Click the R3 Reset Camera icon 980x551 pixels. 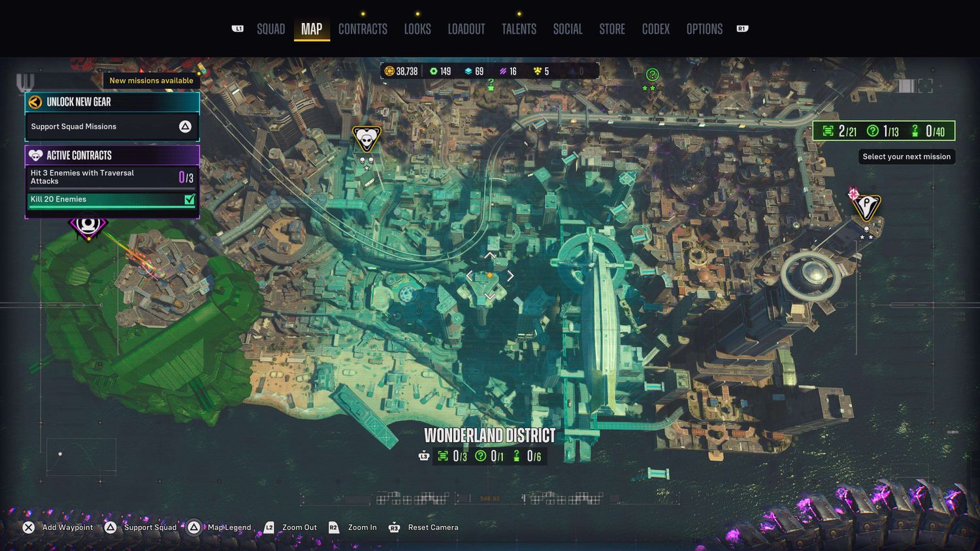click(x=394, y=527)
